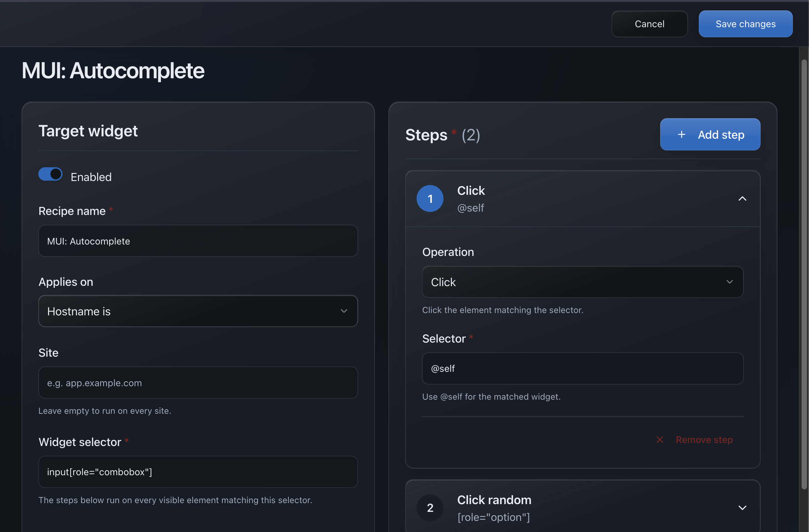Click the Click random step title

pos(494,500)
